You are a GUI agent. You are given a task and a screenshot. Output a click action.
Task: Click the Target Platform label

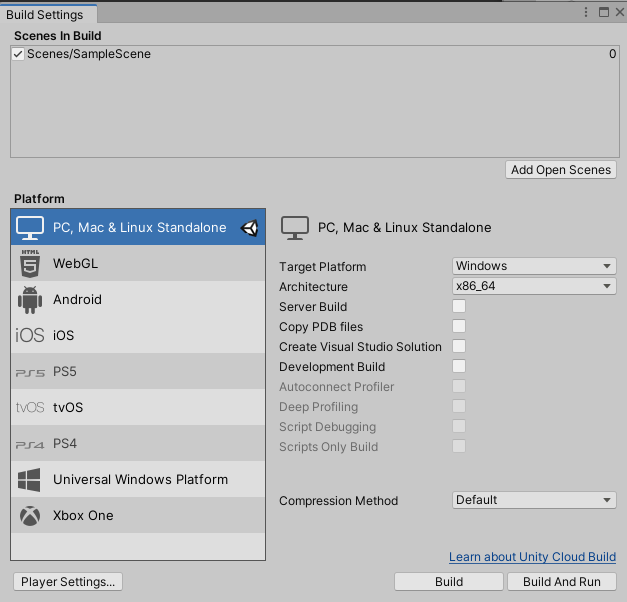[x=323, y=267]
